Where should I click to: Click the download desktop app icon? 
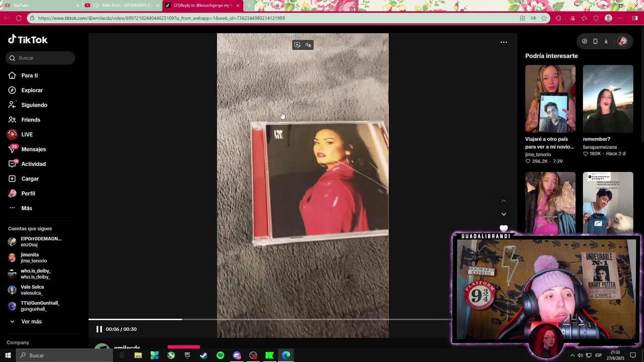click(x=606, y=41)
